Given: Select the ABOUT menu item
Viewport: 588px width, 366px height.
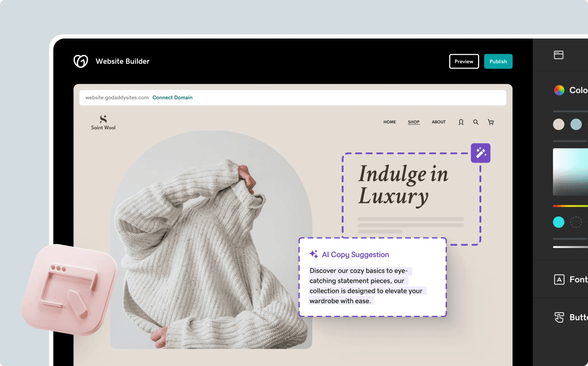Looking at the screenshot, I should point(439,122).
